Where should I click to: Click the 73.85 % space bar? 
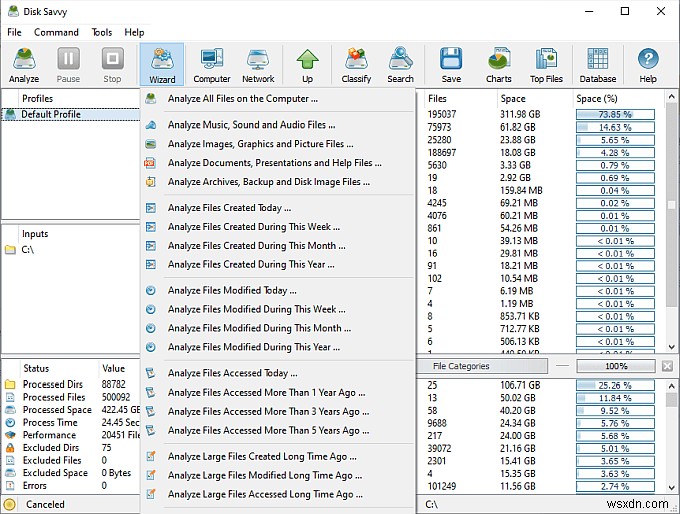click(615, 115)
